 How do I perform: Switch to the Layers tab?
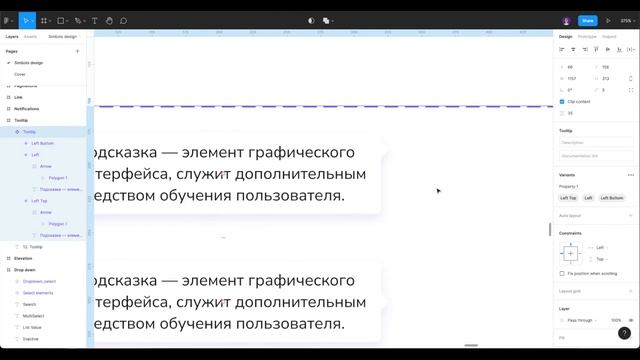click(x=12, y=37)
